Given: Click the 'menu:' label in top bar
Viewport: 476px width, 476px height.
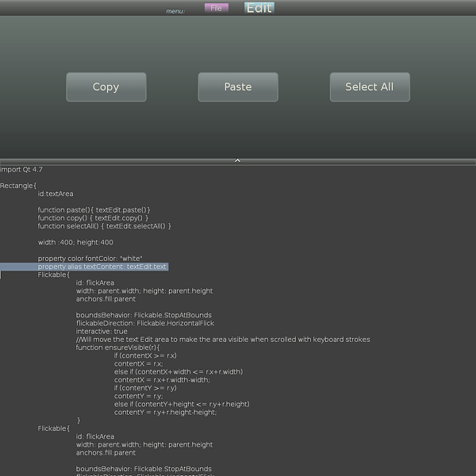Looking at the screenshot, I should (175, 11).
